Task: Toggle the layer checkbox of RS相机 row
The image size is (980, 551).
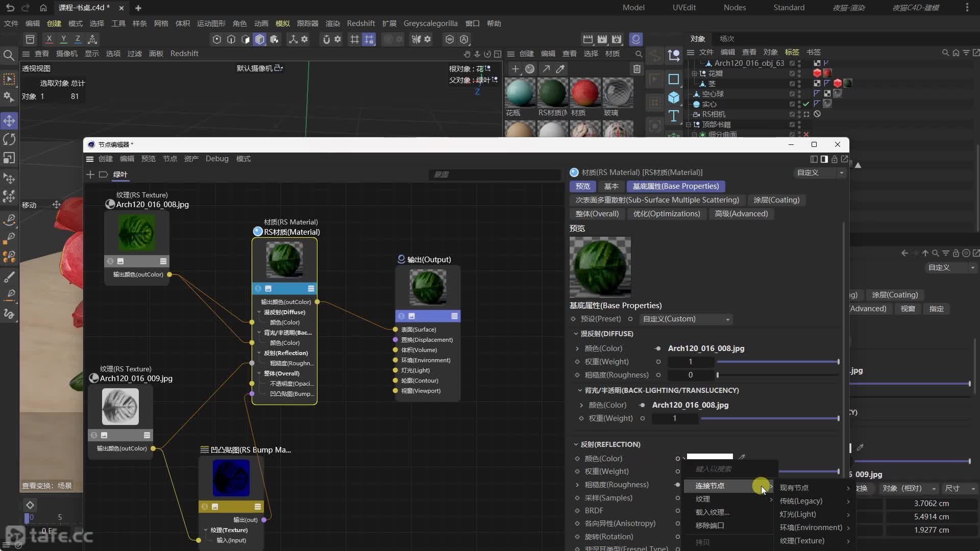Action: tap(792, 114)
